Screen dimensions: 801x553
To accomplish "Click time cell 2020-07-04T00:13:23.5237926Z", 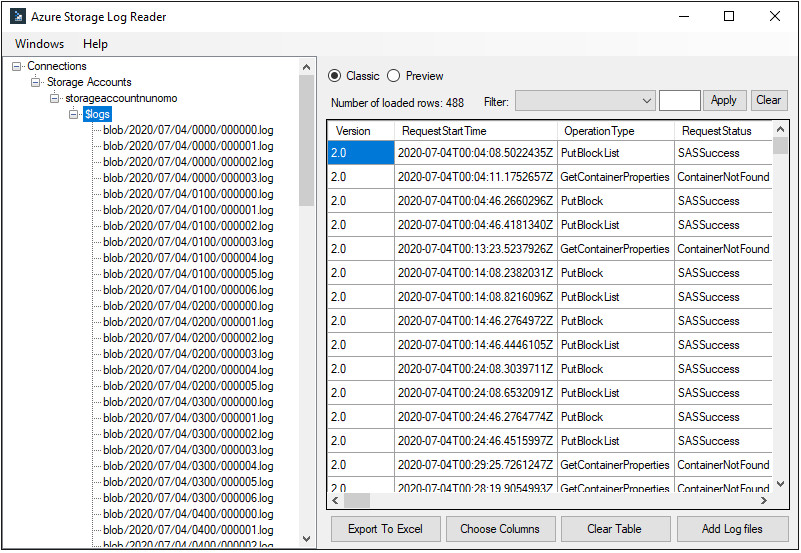I will (476, 249).
